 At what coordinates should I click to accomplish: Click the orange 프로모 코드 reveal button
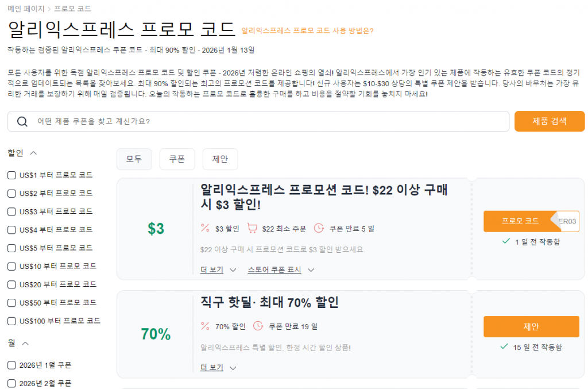tap(519, 221)
